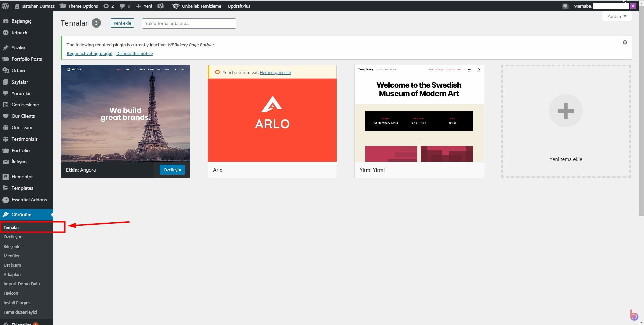Open Templates in the sidebar

[27, 188]
